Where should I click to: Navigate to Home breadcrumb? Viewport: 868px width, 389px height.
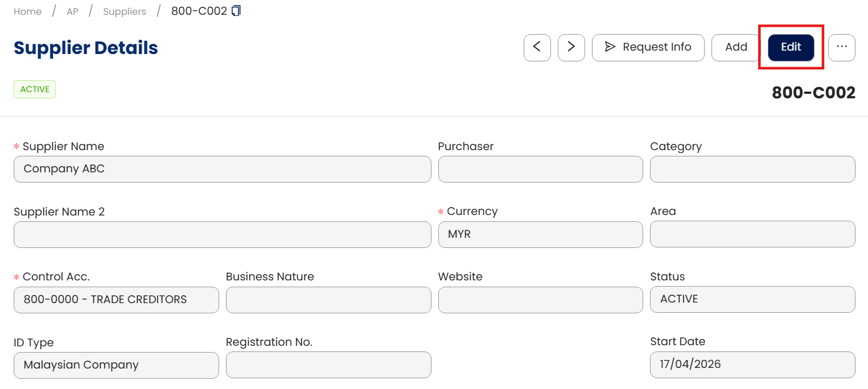(27, 11)
